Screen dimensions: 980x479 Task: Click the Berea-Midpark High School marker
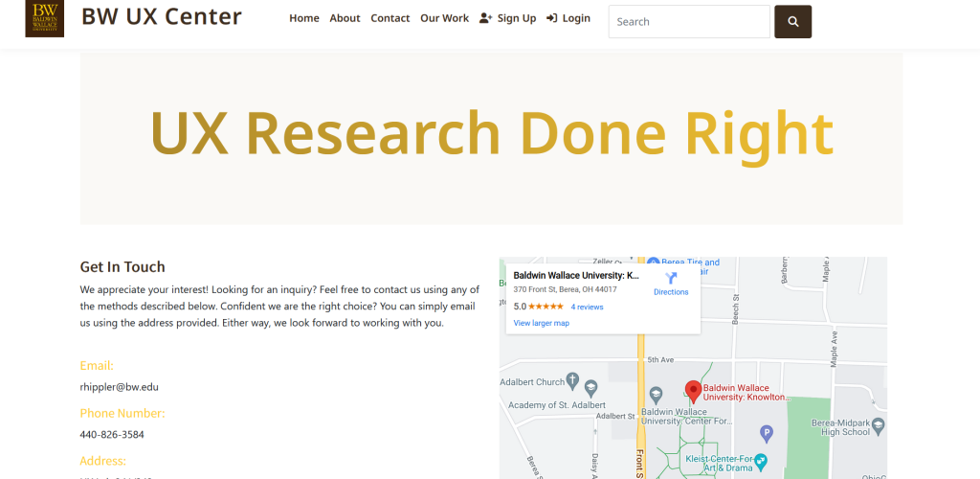[879, 424]
